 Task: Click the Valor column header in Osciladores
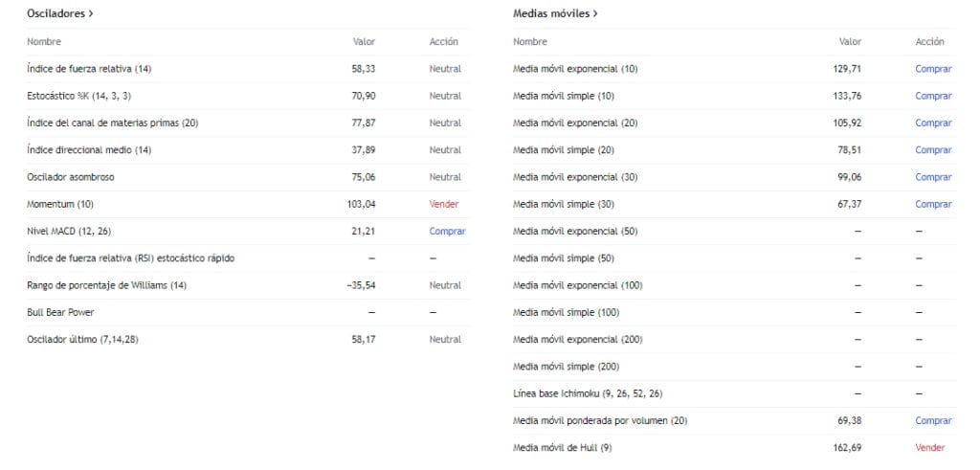pyautogui.click(x=364, y=42)
